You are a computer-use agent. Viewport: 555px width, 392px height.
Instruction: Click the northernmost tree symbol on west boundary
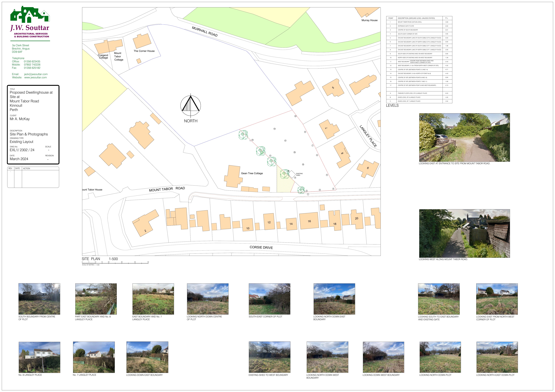point(243,135)
